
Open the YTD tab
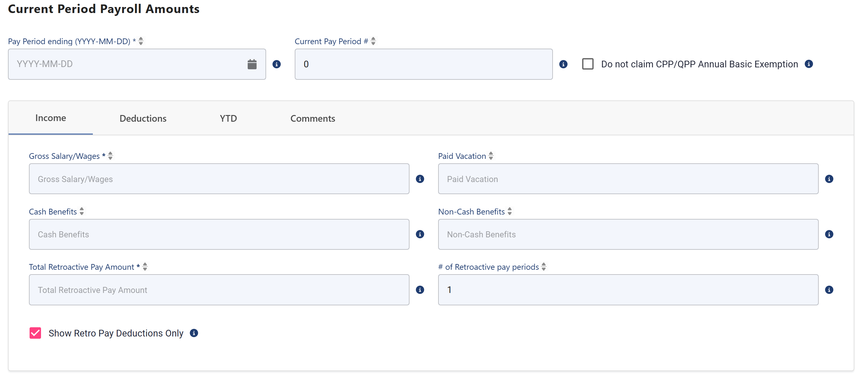coord(228,118)
